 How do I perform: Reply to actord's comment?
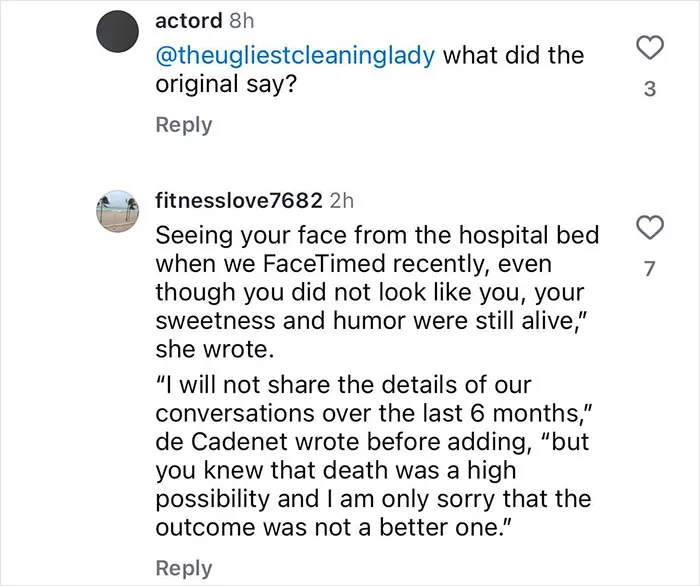click(x=183, y=125)
